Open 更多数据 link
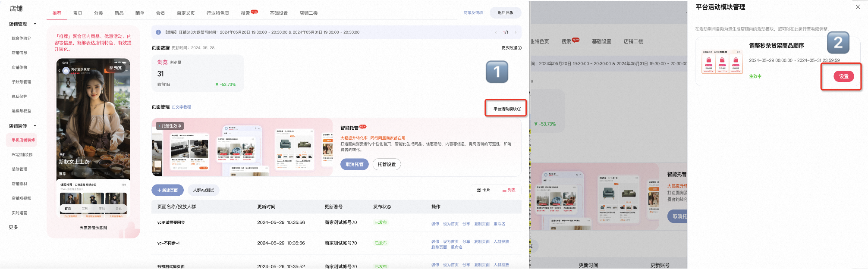 [x=511, y=48]
